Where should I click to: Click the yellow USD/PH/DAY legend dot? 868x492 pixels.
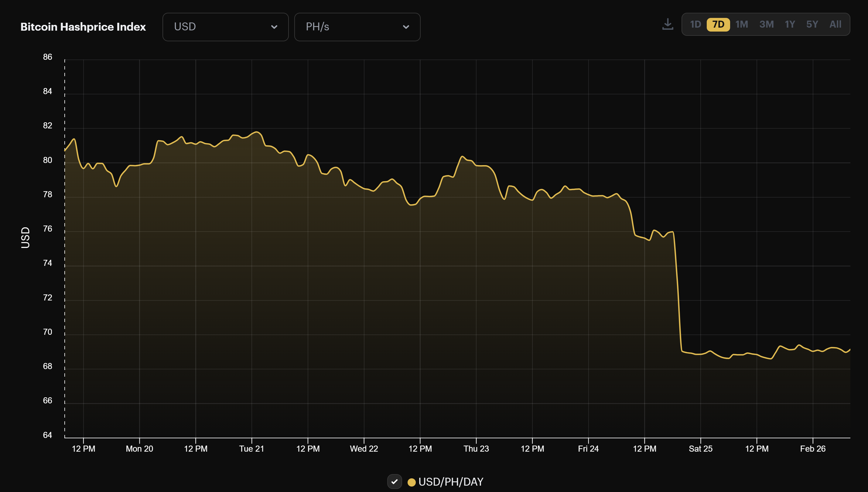click(412, 482)
